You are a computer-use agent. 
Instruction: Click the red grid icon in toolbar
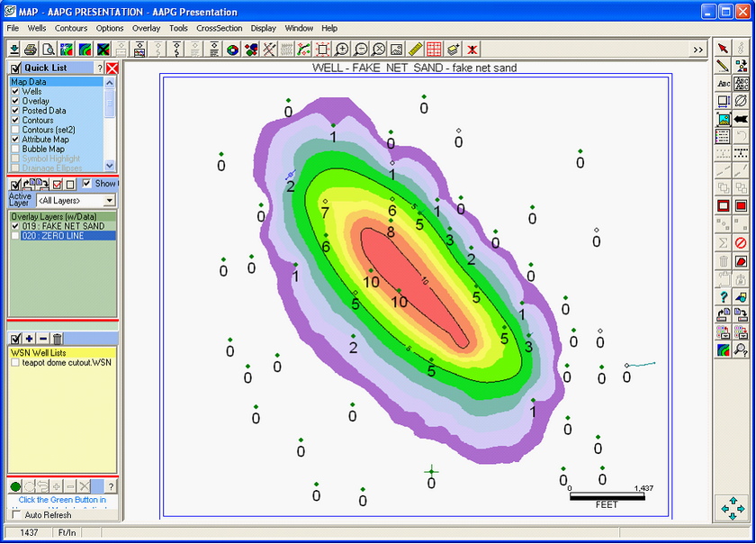(x=434, y=49)
